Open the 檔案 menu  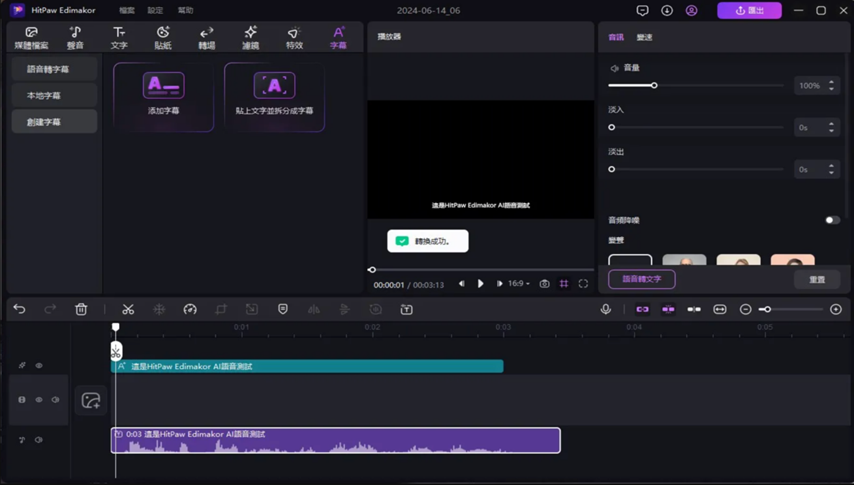tap(127, 10)
